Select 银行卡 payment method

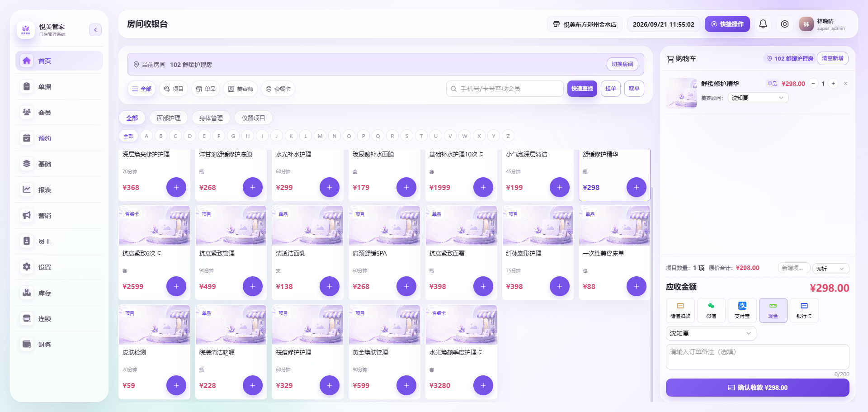tap(804, 310)
